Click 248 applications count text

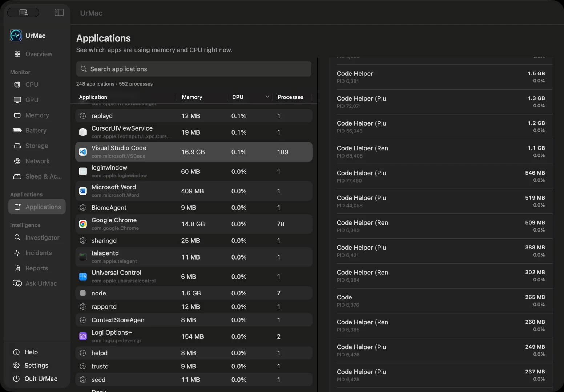(95, 84)
